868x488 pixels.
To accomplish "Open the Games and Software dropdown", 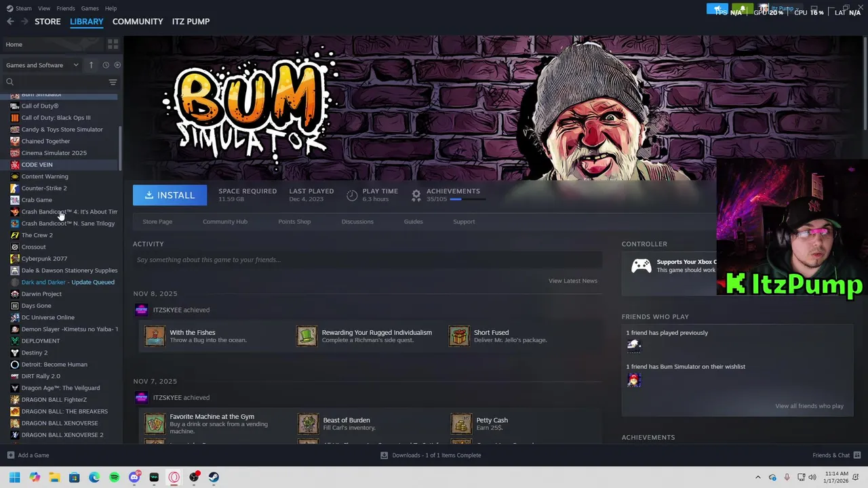I will (42, 65).
